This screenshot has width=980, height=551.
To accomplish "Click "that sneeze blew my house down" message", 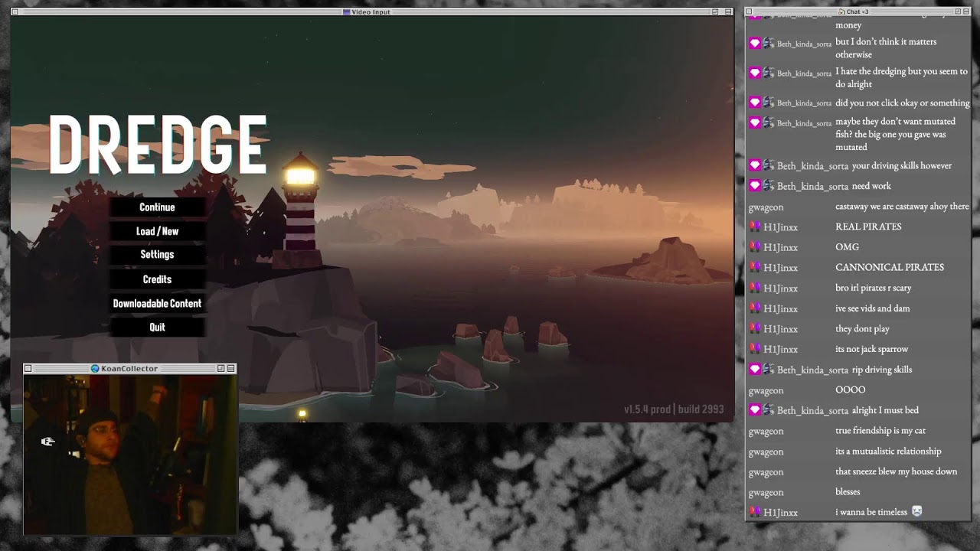I will click(896, 471).
